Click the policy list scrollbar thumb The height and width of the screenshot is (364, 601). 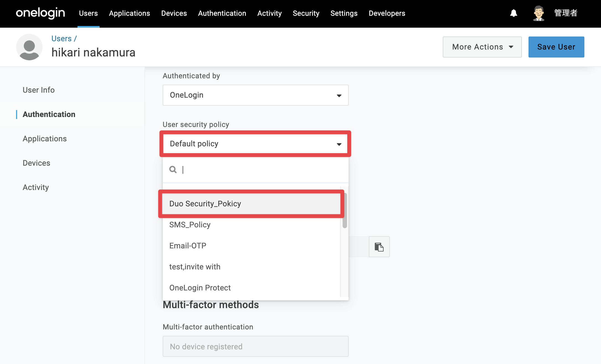click(345, 210)
